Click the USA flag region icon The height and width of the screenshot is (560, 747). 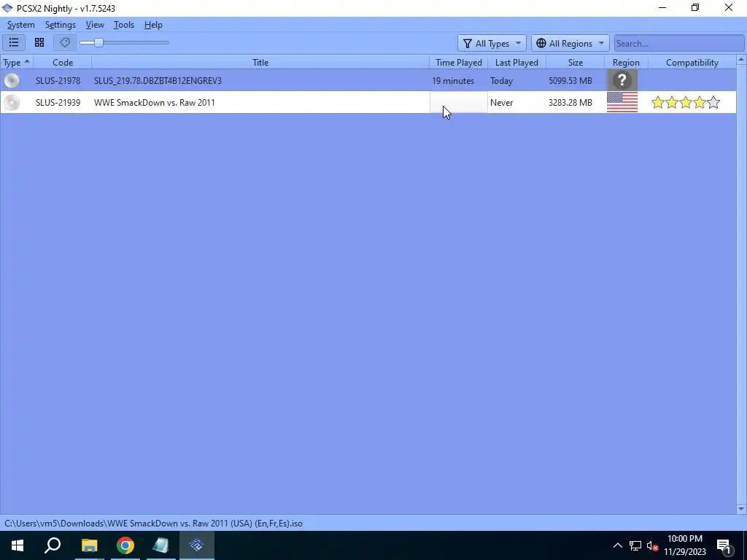tap(622, 102)
